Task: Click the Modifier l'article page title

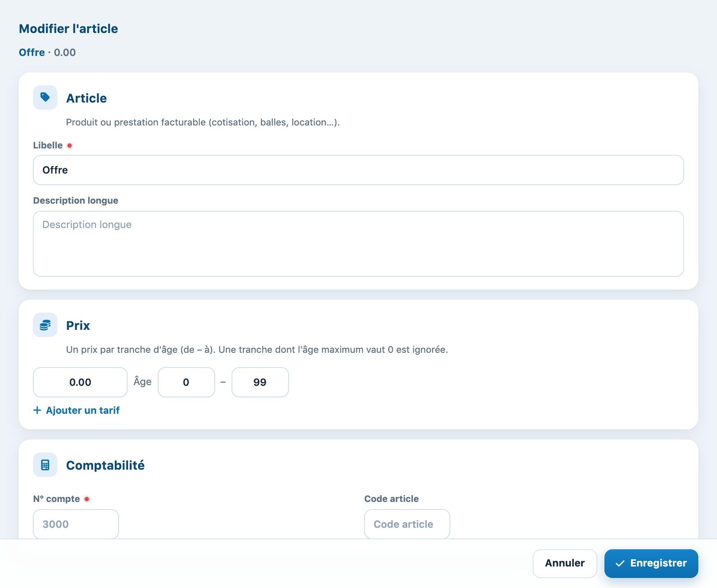Action: click(x=69, y=29)
